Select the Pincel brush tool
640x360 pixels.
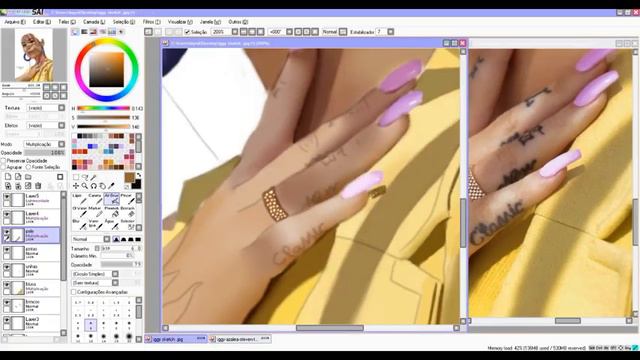[127, 199]
